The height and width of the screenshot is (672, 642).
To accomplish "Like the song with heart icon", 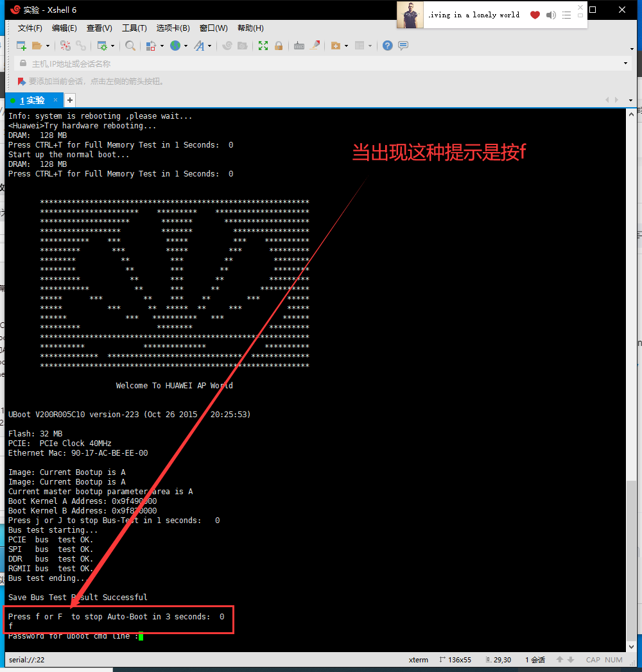I will [535, 15].
